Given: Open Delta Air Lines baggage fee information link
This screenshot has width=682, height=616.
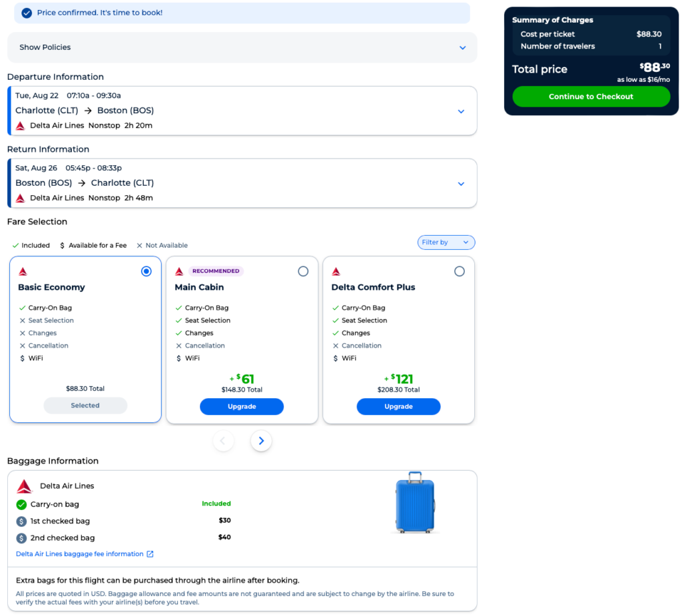Looking at the screenshot, I should (80, 554).
